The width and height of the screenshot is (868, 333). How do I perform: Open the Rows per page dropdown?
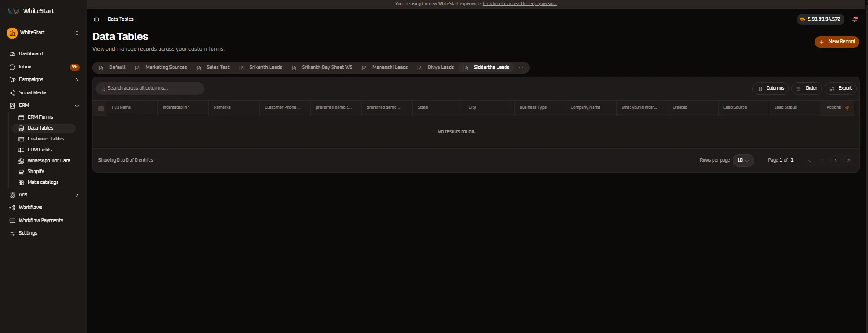tap(743, 160)
